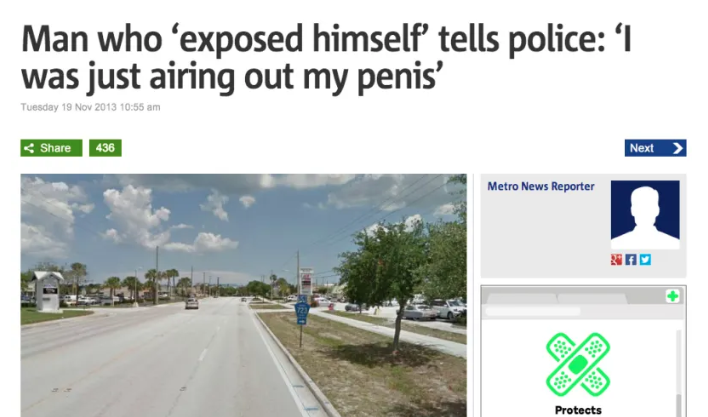Open the 436 share count badge
The height and width of the screenshot is (417, 708).
(x=105, y=148)
